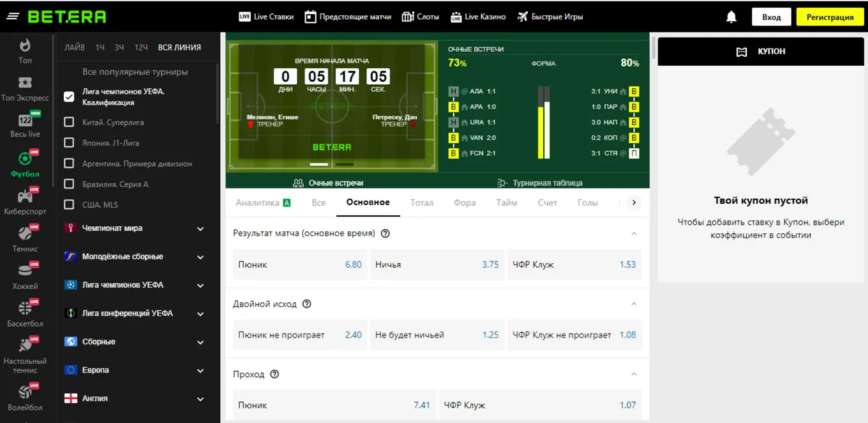Switch to the Тотал tab

click(x=422, y=203)
